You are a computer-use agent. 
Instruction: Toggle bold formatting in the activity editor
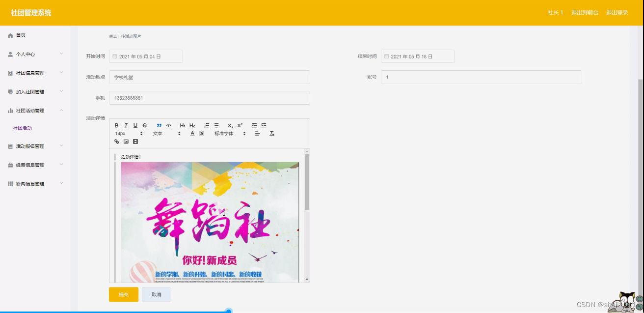click(x=116, y=125)
